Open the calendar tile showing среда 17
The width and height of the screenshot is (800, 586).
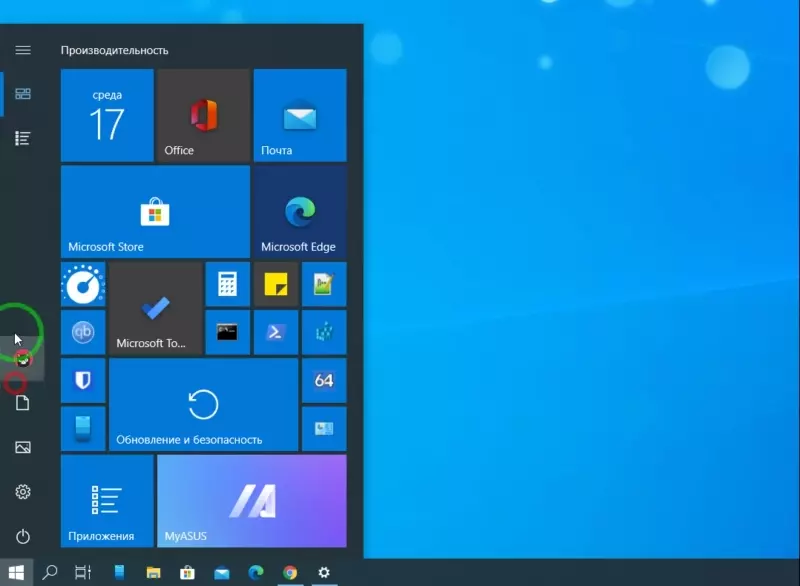(x=107, y=115)
